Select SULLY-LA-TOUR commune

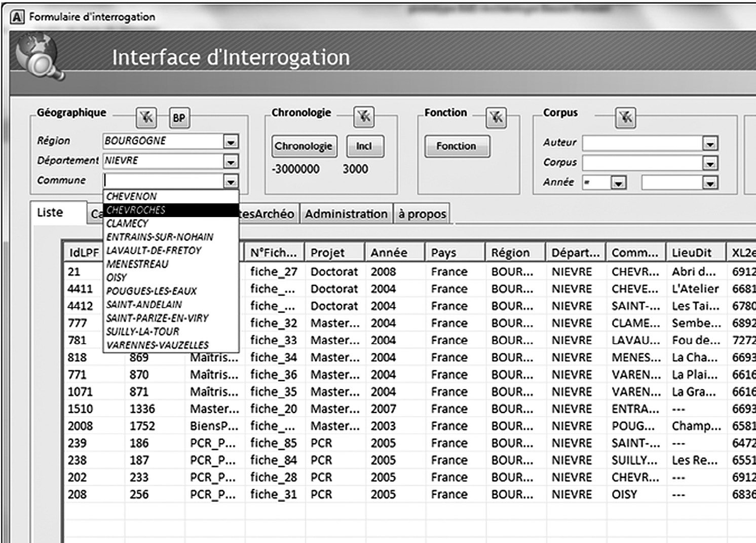coord(171,332)
